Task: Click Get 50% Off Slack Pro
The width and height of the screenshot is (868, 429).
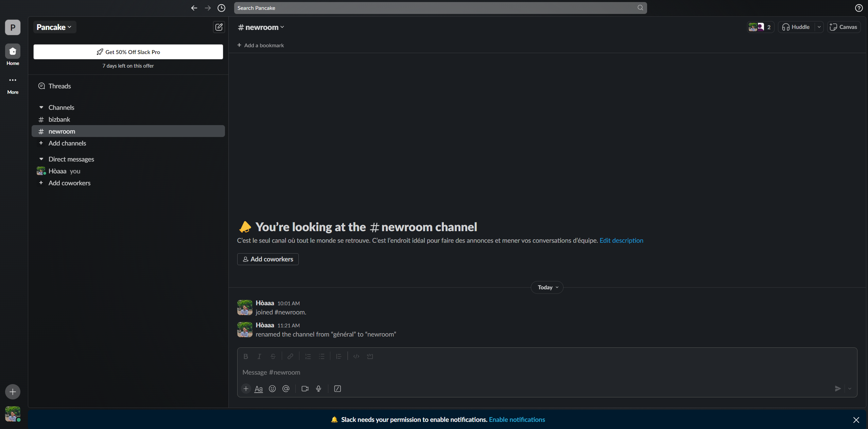Action: point(128,52)
